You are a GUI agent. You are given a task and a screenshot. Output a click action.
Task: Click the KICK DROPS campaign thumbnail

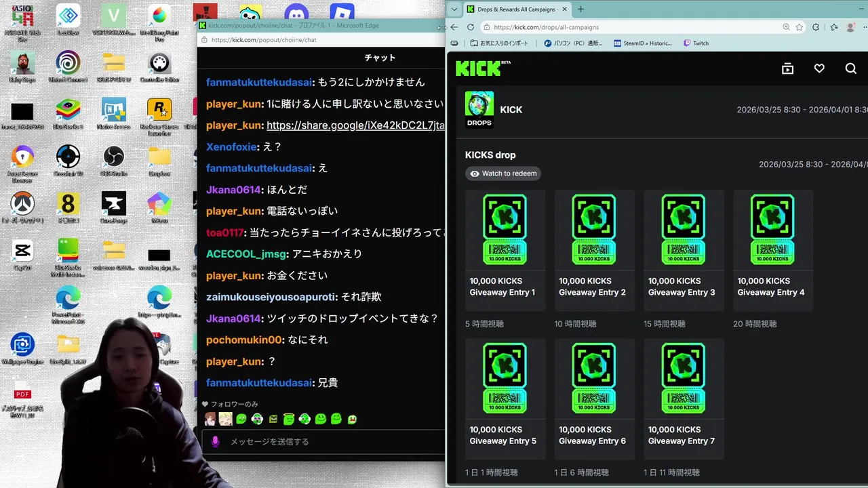click(479, 110)
